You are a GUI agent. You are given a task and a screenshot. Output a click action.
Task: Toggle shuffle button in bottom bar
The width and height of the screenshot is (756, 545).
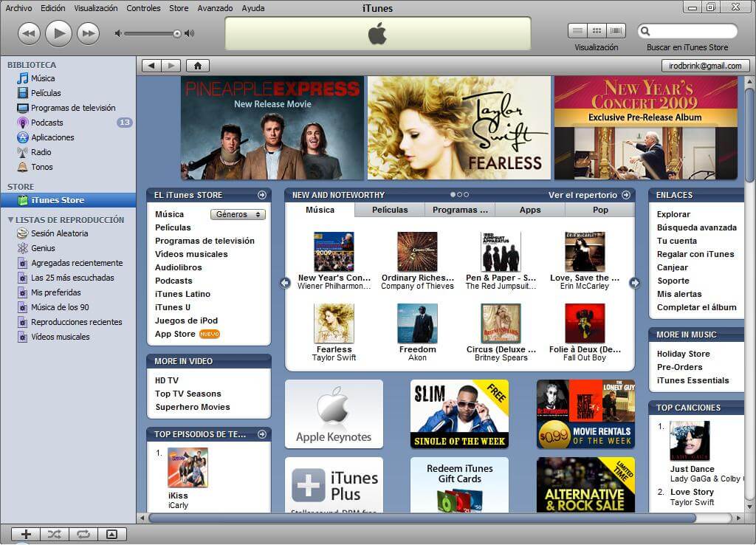(55, 534)
